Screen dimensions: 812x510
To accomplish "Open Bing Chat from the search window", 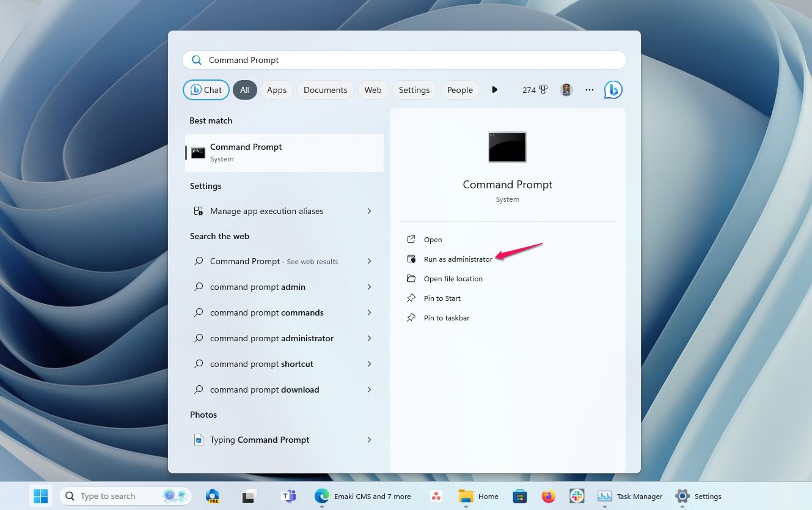I will coord(613,89).
